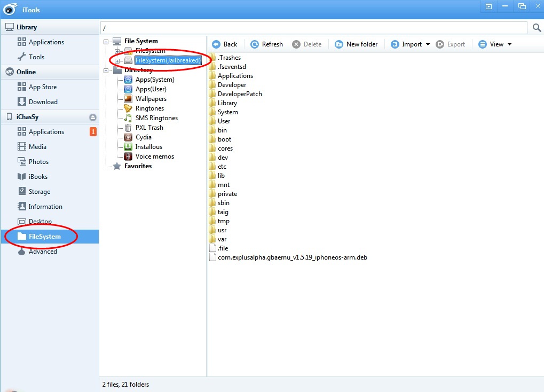Select the com.explusalpha.gbaemu deb file
The height and width of the screenshot is (392, 544).
pos(289,257)
